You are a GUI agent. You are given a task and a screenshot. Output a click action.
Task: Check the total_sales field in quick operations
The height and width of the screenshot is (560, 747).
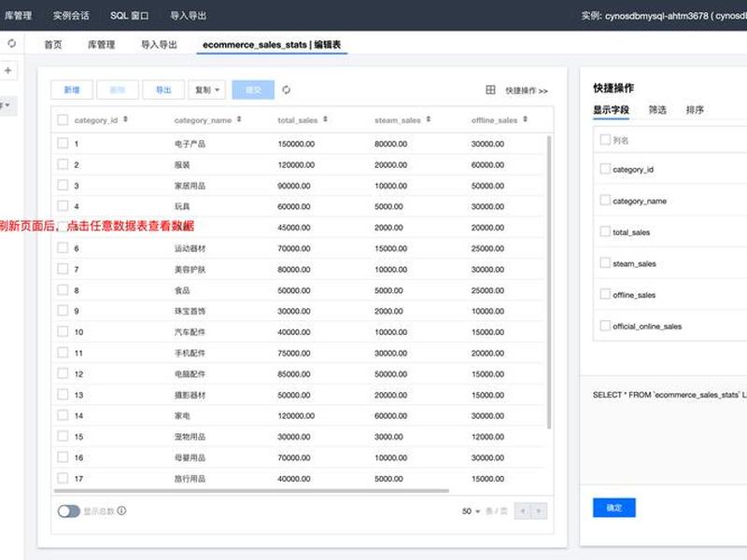(605, 231)
